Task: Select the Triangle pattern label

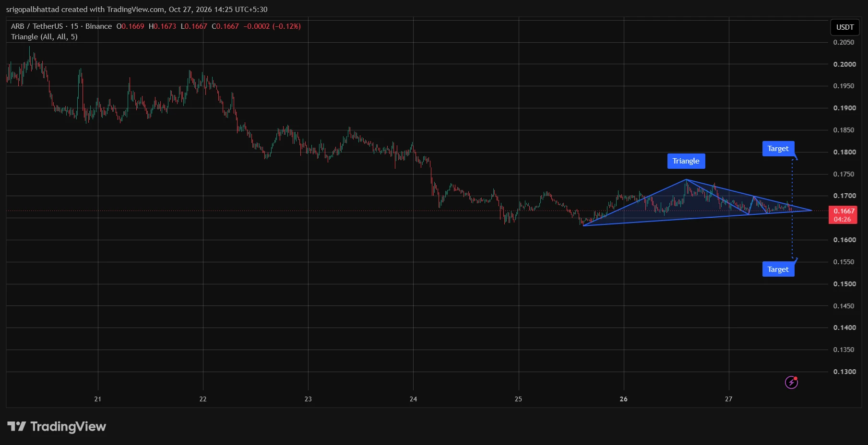Action: (686, 161)
